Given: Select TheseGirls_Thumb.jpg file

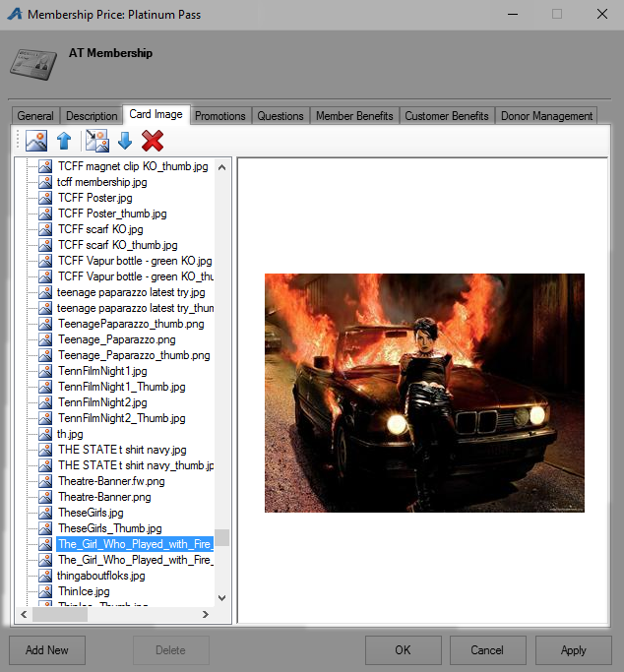Looking at the screenshot, I should point(110,528).
